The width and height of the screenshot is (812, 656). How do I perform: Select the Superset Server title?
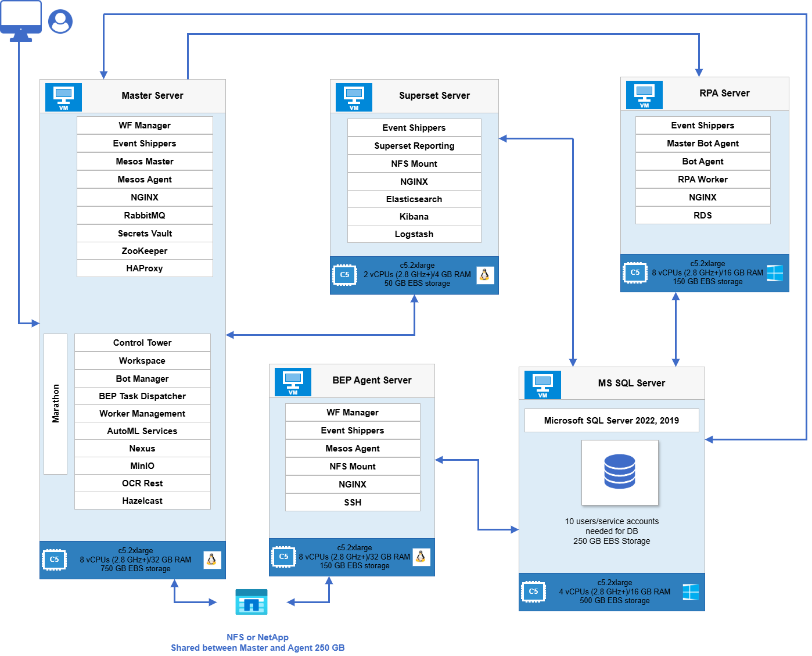(x=434, y=96)
